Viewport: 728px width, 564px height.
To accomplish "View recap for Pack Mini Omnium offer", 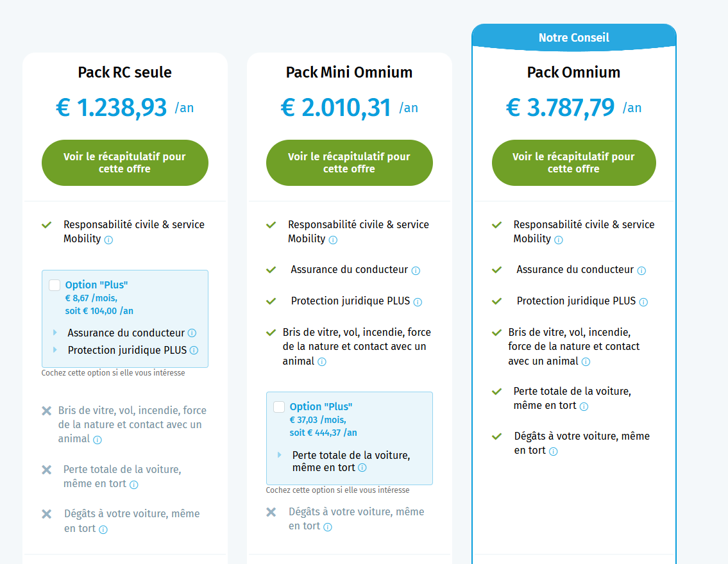I will [x=349, y=163].
